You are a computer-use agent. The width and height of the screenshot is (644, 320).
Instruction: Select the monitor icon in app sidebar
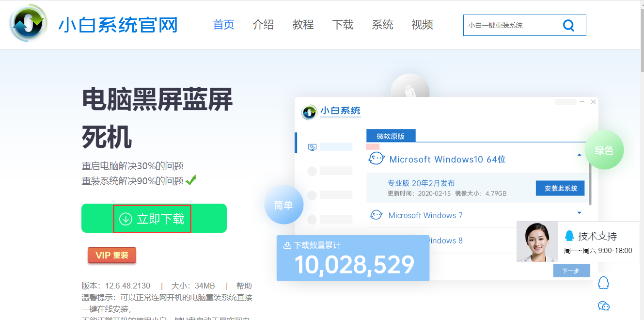313,147
